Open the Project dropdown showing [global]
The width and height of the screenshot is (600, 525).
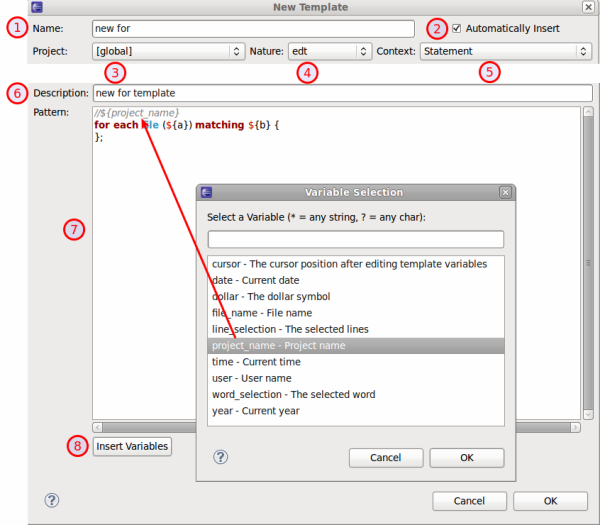click(168, 50)
